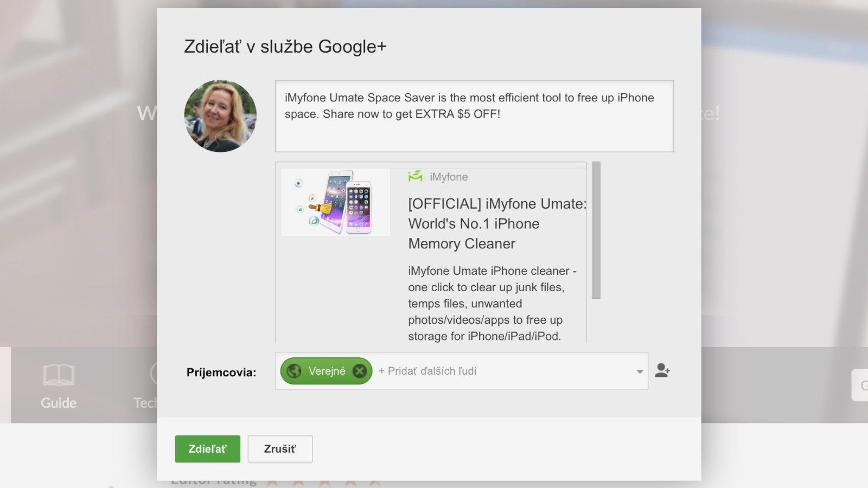Click the iMyfone Umate description text
This screenshot has height=488, width=868.
491,303
